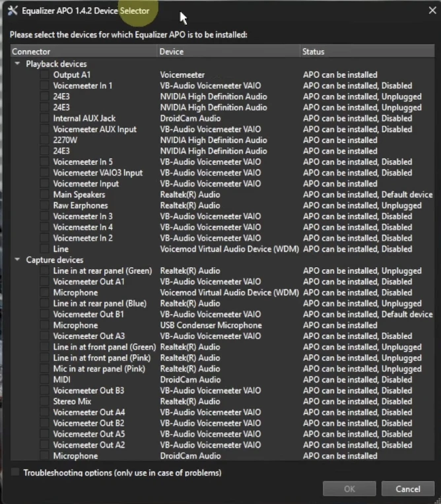Check the MIDI DroidCam Audio checkbox
The width and height of the screenshot is (441, 504).
tap(44, 379)
